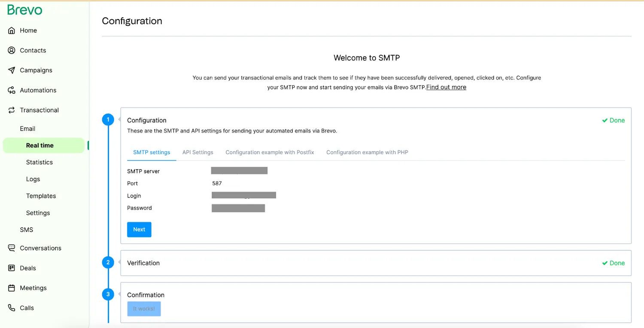
Task: Click the It works! button
Action: coord(144,309)
